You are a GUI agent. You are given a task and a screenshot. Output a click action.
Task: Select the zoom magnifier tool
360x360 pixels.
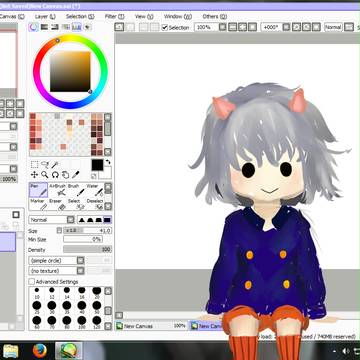click(x=45, y=174)
